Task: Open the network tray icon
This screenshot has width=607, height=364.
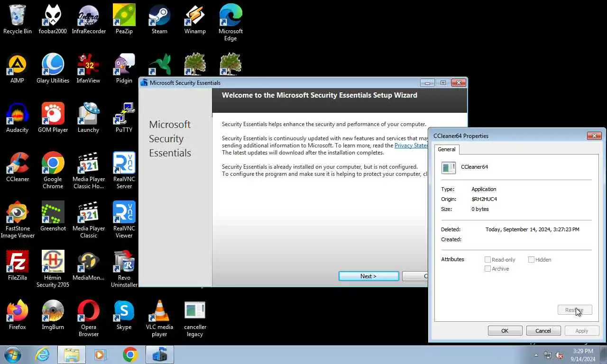Action: coord(548,355)
